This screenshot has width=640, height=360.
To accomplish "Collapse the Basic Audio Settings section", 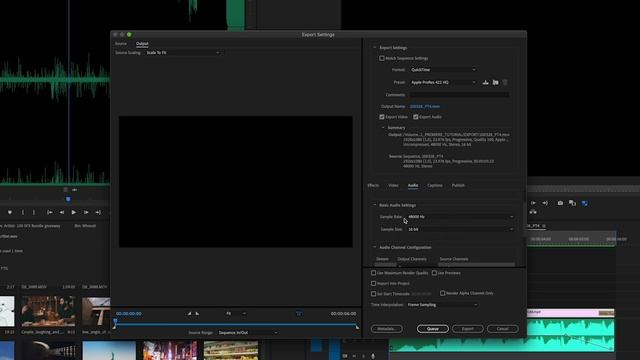I will pyautogui.click(x=374, y=205).
